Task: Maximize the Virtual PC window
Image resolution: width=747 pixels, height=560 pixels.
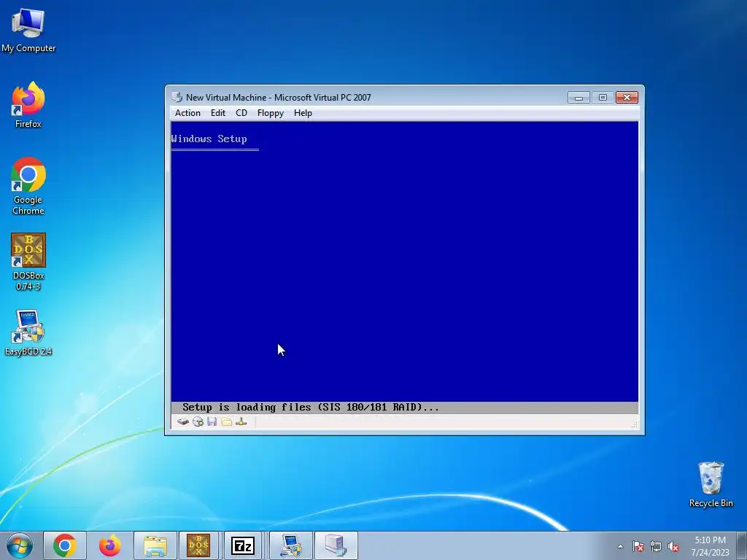Action: pos(603,97)
